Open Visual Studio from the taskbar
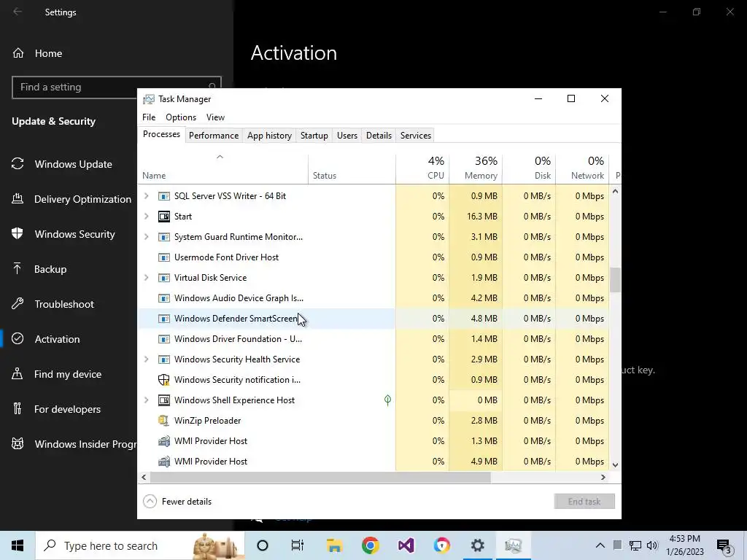This screenshot has height=560, width=747. 406,545
